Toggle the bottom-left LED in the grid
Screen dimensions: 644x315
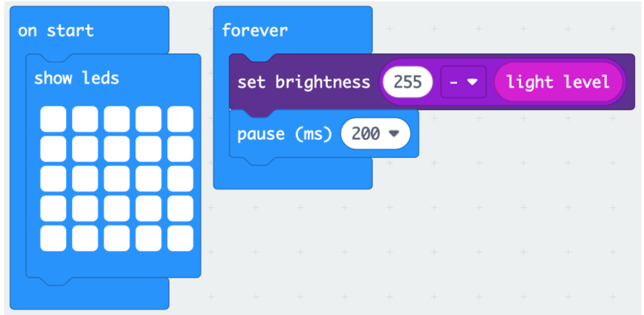pyautogui.click(x=53, y=238)
